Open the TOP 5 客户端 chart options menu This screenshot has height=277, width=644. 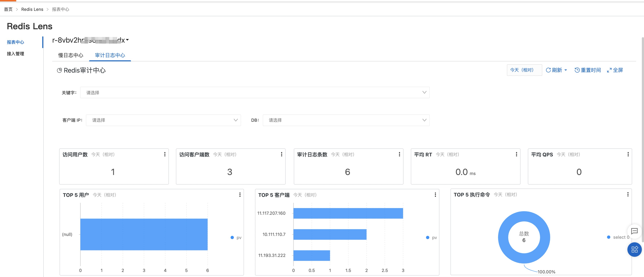[x=435, y=195]
